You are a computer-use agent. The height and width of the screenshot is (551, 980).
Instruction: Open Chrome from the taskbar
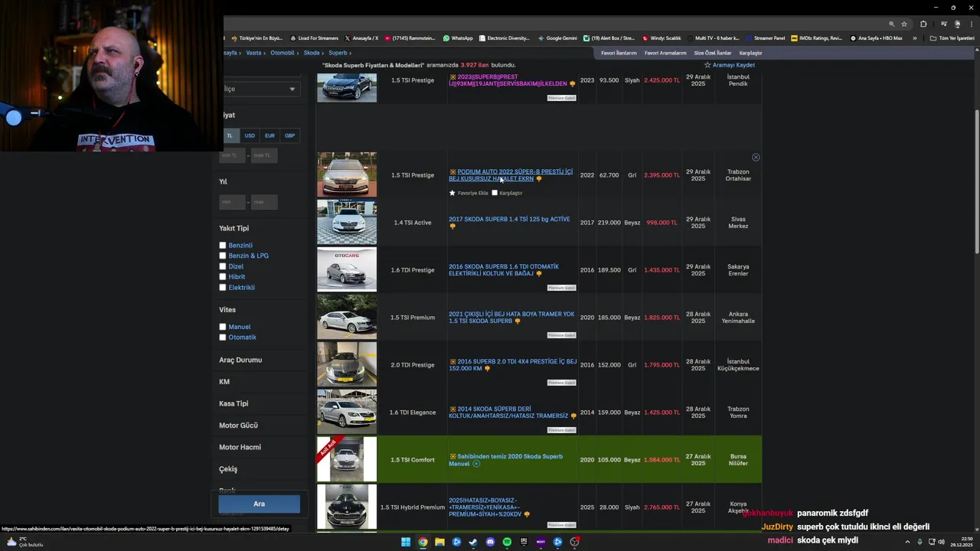(423, 542)
